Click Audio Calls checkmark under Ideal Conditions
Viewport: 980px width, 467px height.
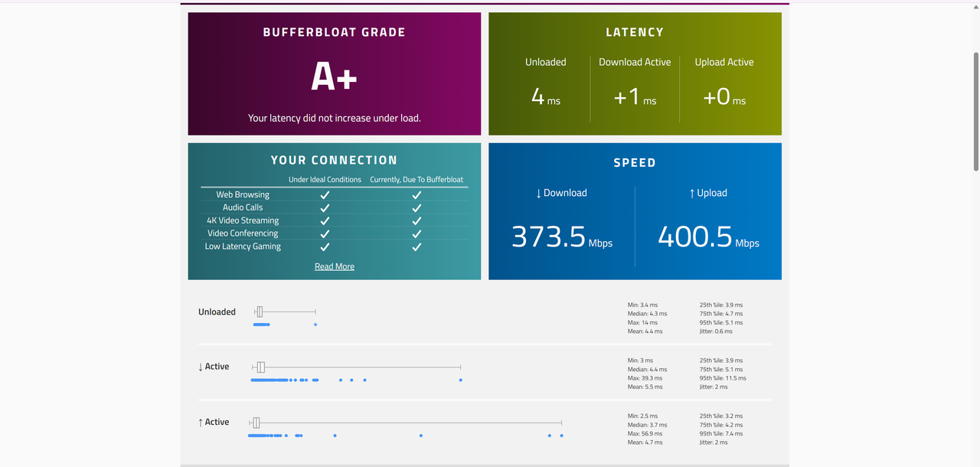coord(325,208)
